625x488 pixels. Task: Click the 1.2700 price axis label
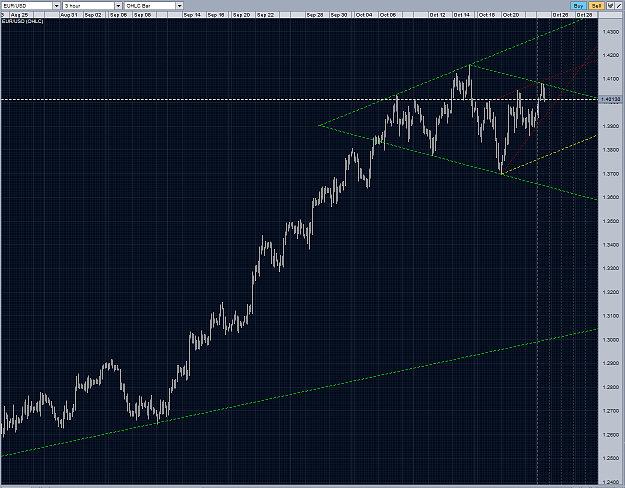[x=611, y=411]
